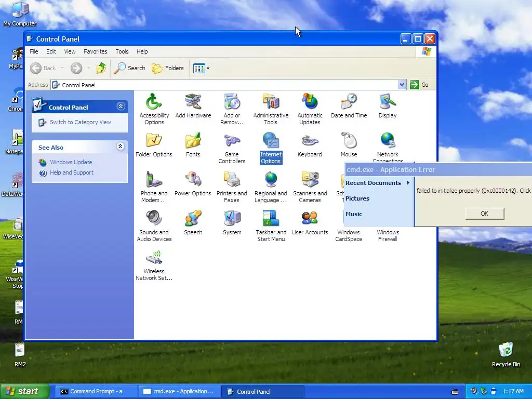Open Recycle Bin on the desktop
The height and width of the screenshot is (399, 532).
coord(506,355)
